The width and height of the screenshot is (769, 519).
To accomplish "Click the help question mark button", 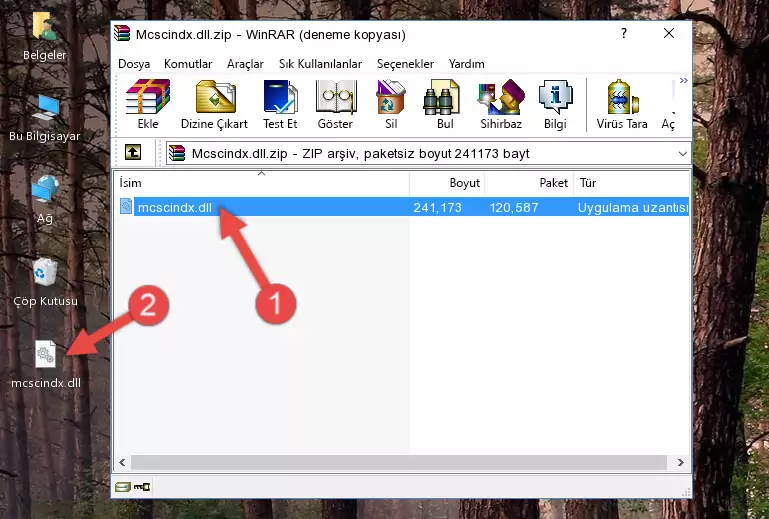I will pos(624,33).
